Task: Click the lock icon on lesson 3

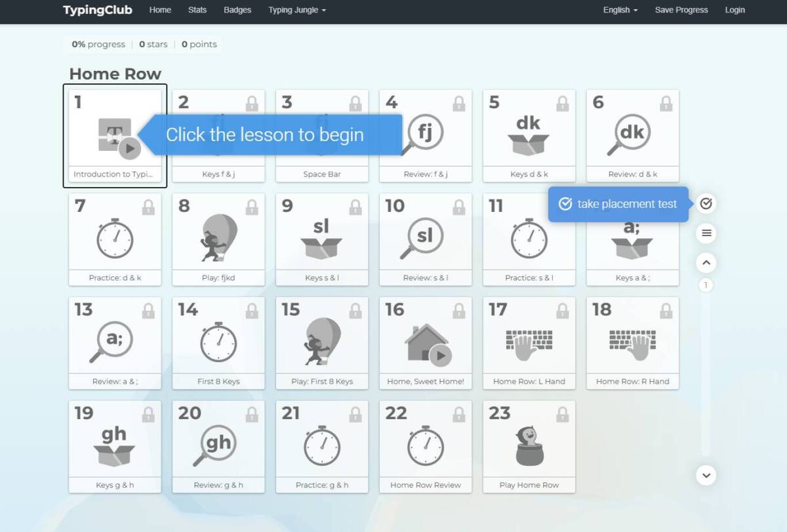Action: 355,104
